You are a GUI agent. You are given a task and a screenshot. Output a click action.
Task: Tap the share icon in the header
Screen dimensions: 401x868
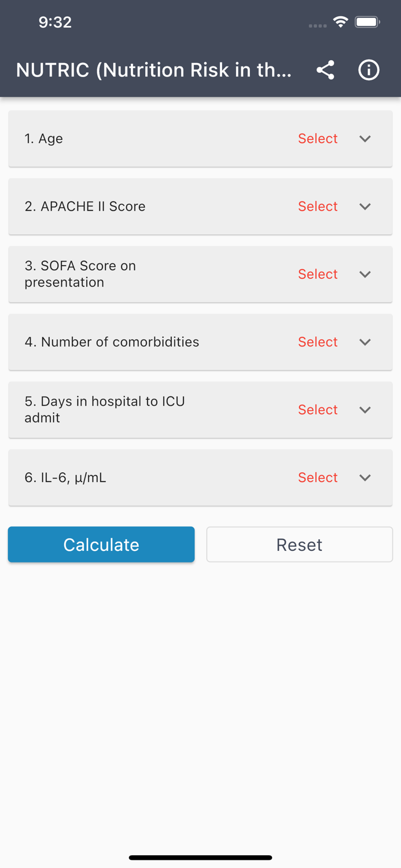click(x=325, y=69)
